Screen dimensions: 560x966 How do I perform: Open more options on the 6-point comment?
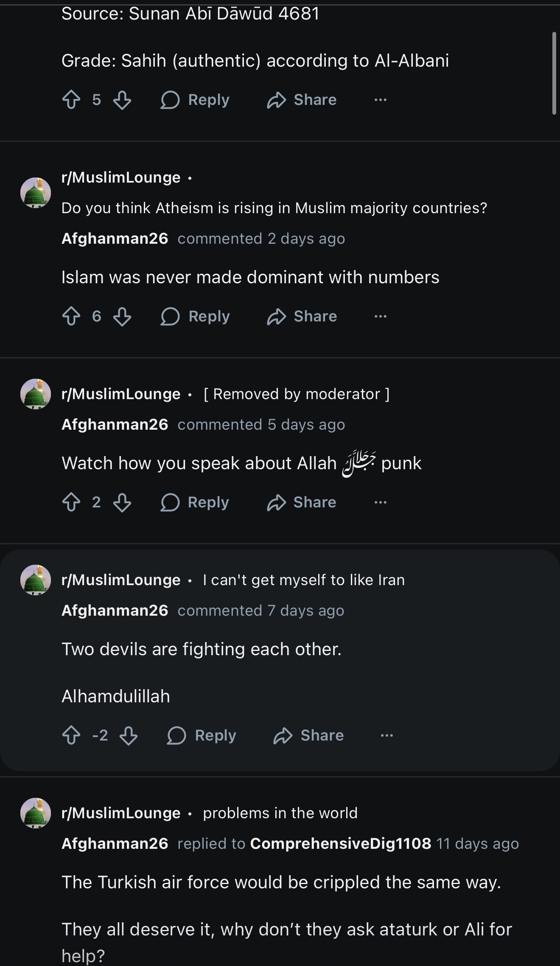[x=381, y=316]
